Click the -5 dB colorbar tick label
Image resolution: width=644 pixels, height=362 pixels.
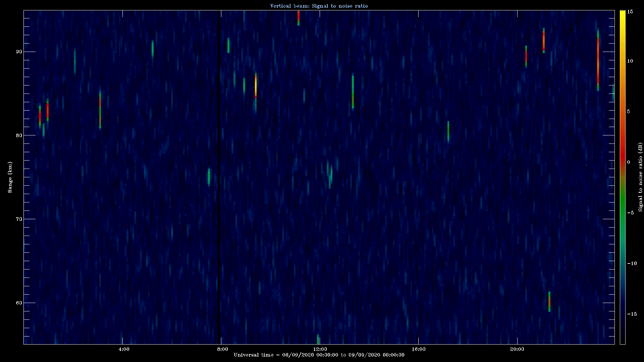click(x=630, y=213)
